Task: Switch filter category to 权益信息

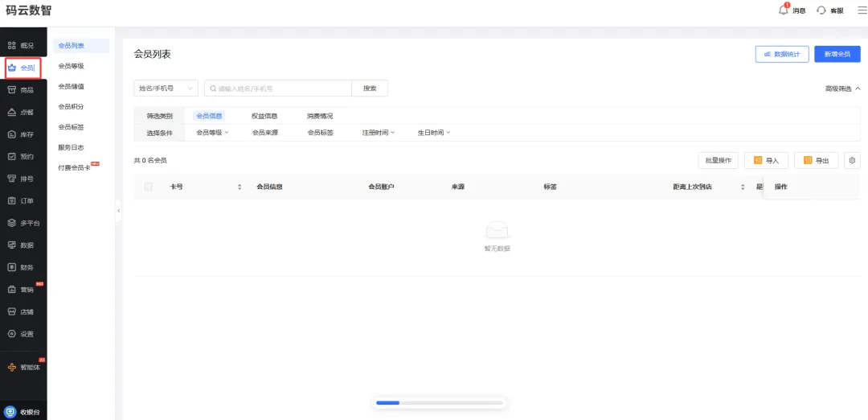Action: coord(264,117)
